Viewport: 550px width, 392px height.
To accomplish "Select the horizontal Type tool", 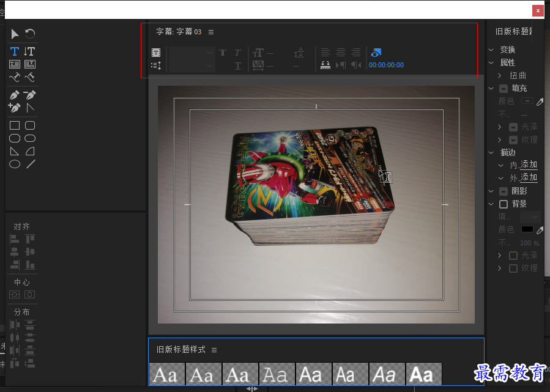I will [15, 51].
